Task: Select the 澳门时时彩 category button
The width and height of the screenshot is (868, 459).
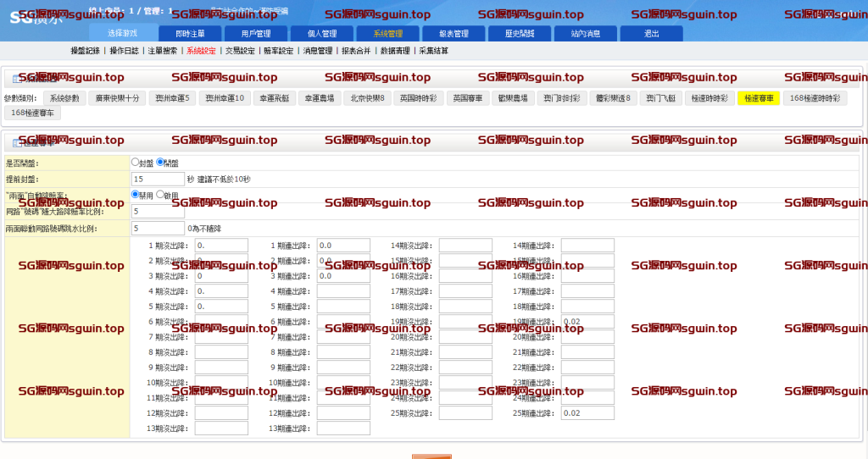Action: tap(562, 98)
